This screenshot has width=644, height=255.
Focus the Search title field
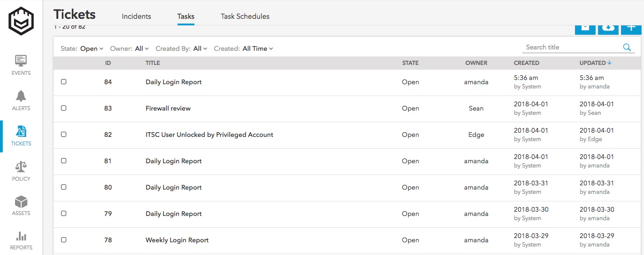[571, 47]
